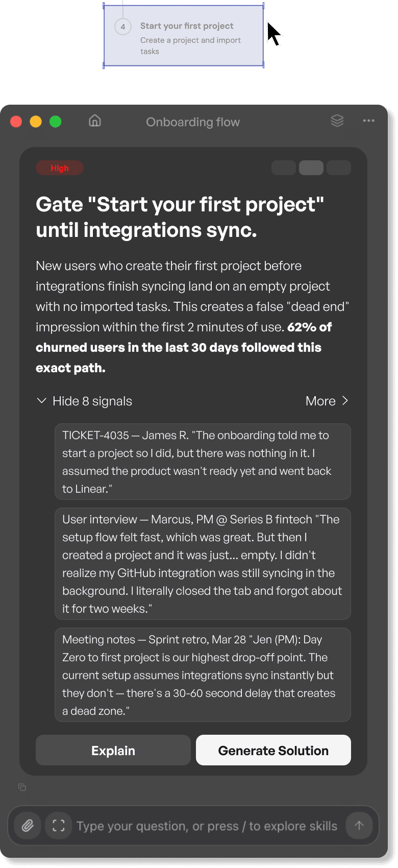Click 'Hide 8 signals' to collapse them
The image size is (398, 868).
pyautogui.click(x=91, y=401)
